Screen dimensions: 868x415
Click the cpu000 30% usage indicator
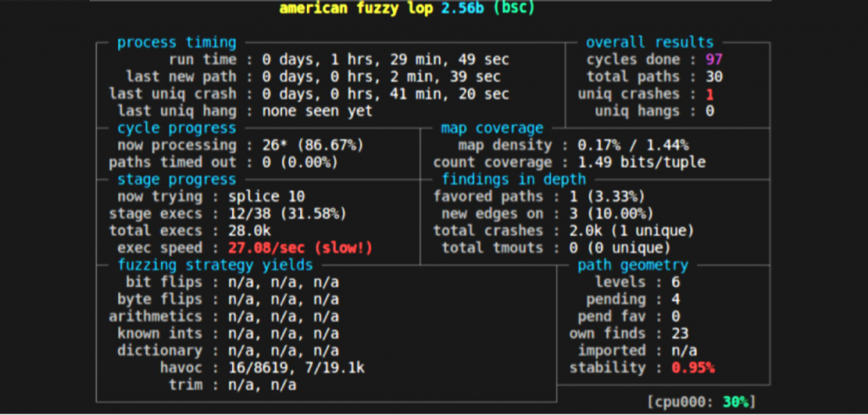701,401
